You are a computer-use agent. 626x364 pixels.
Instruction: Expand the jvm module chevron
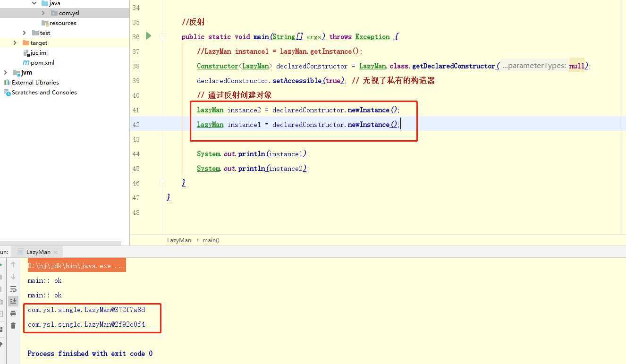6,73
